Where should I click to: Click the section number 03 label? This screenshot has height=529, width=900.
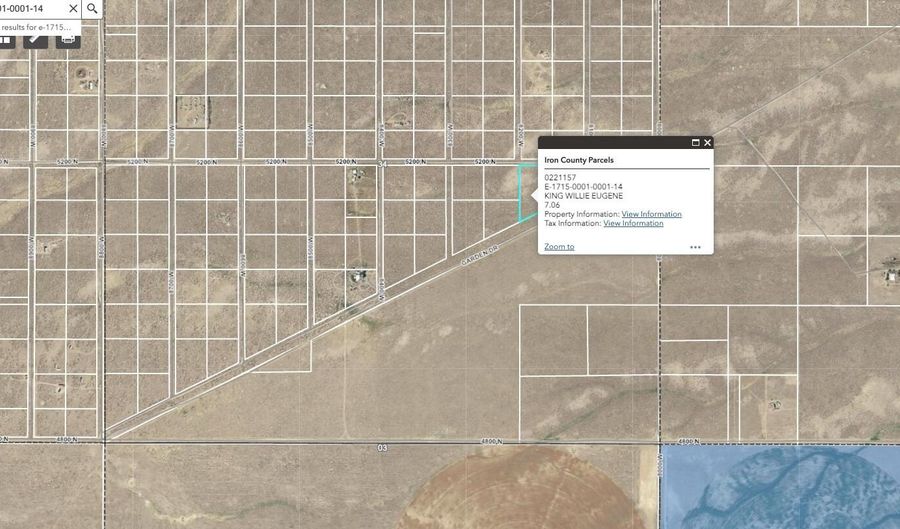tap(382, 448)
